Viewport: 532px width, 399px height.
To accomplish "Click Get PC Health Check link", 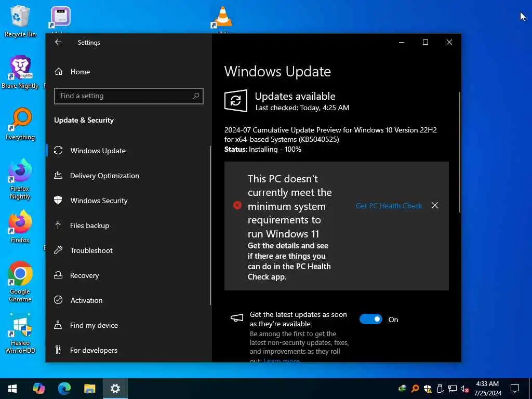I will click(389, 206).
